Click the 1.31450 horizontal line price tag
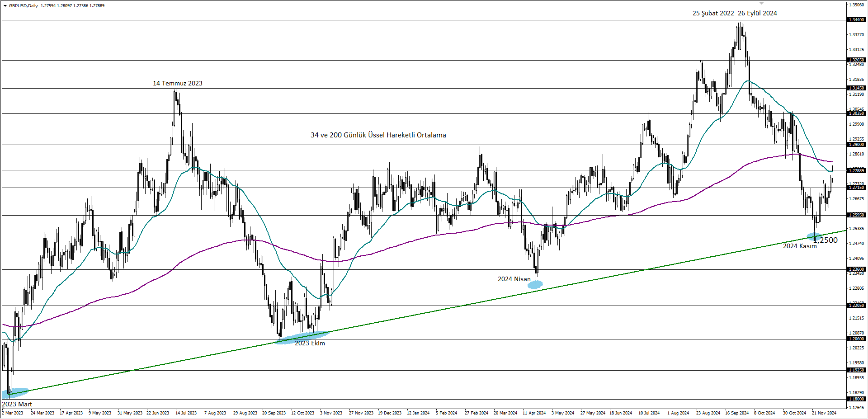 point(856,88)
